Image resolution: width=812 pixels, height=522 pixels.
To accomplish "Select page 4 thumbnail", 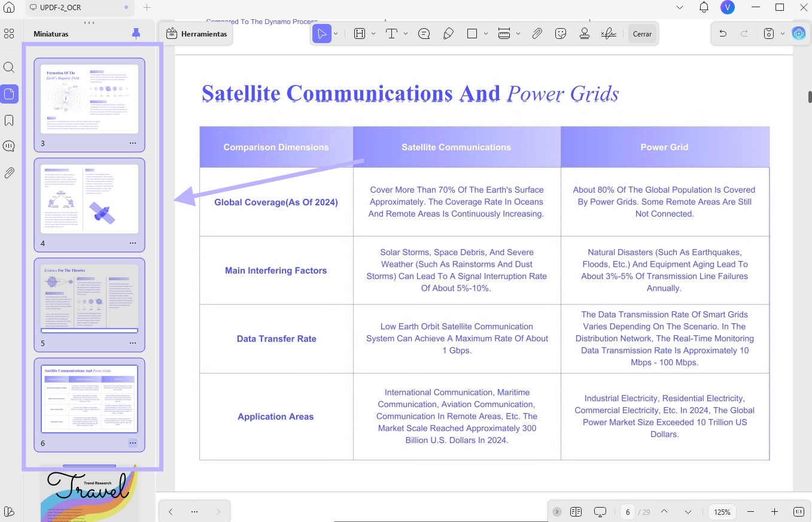I will click(89, 199).
